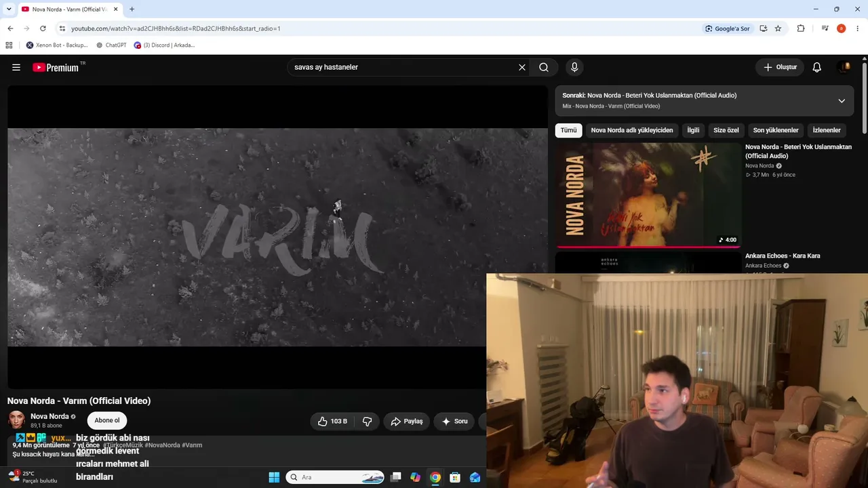Open Copilot from the taskbar
This screenshot has height=488, width=868.
point(416,477)
